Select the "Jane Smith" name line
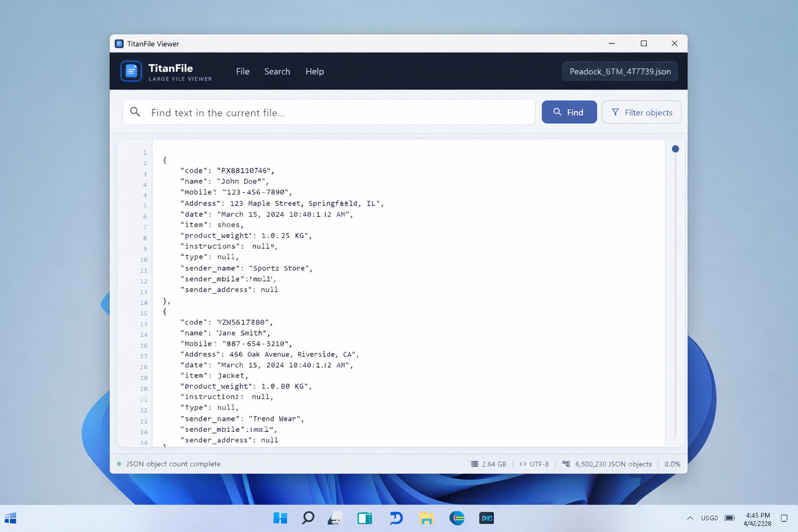 click(225, 333)
